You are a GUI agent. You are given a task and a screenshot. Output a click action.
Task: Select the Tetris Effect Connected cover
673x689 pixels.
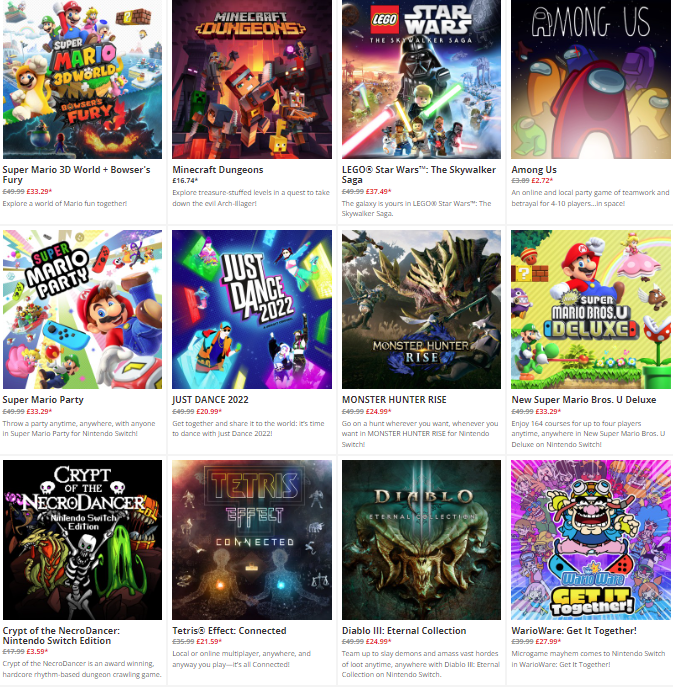point(252,540)
